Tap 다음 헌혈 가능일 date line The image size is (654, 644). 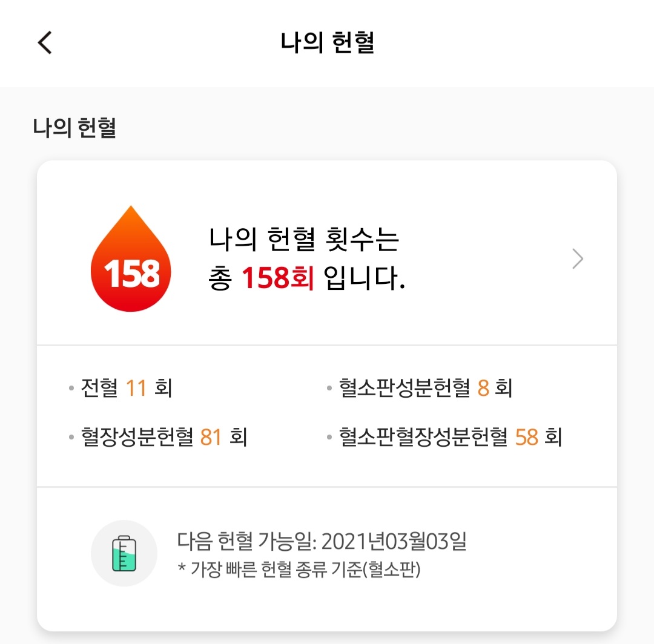(322, 542)
